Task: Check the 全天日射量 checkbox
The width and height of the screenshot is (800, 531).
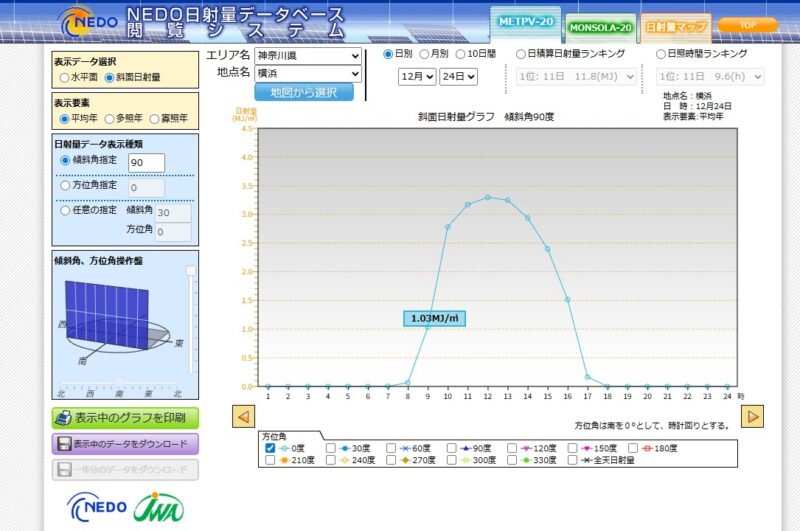Action: tap(573, 461)
